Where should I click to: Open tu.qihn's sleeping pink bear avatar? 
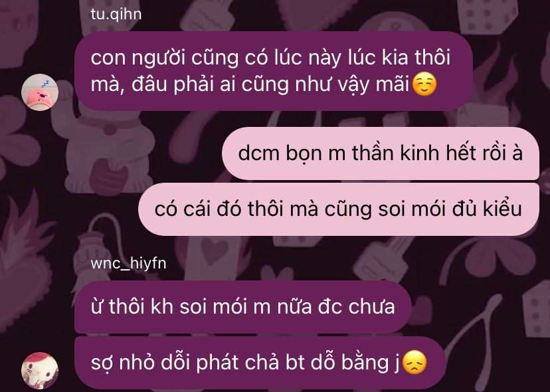point(40,92)
